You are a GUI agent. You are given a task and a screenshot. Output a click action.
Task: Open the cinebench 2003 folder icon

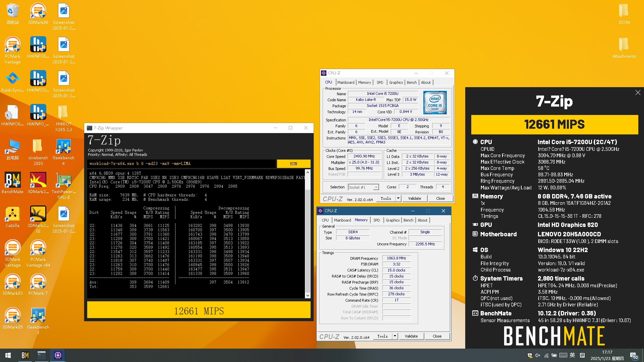coord(38,152)
